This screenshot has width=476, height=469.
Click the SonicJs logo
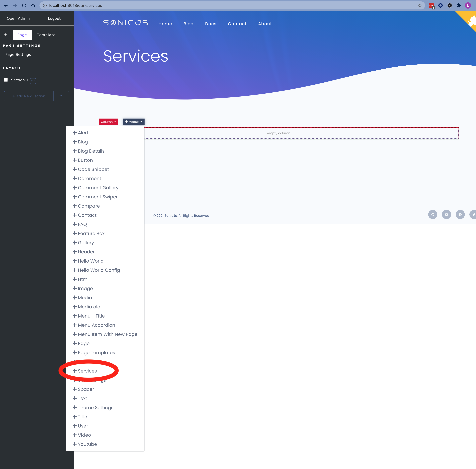pyautogui.click(x=126, y=23)
